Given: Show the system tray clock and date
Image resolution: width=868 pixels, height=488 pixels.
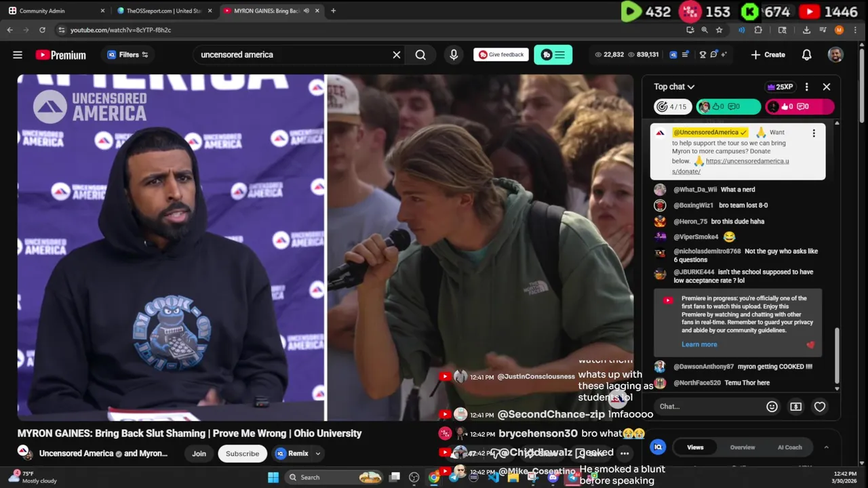Looking at the screenshot, I should (x=844, y=477).
